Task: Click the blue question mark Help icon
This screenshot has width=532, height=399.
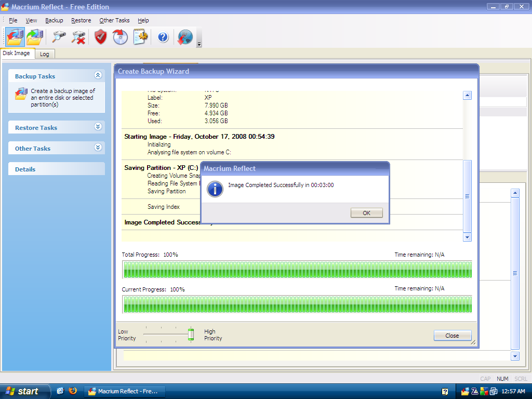Action: click(x=163, y=37)
